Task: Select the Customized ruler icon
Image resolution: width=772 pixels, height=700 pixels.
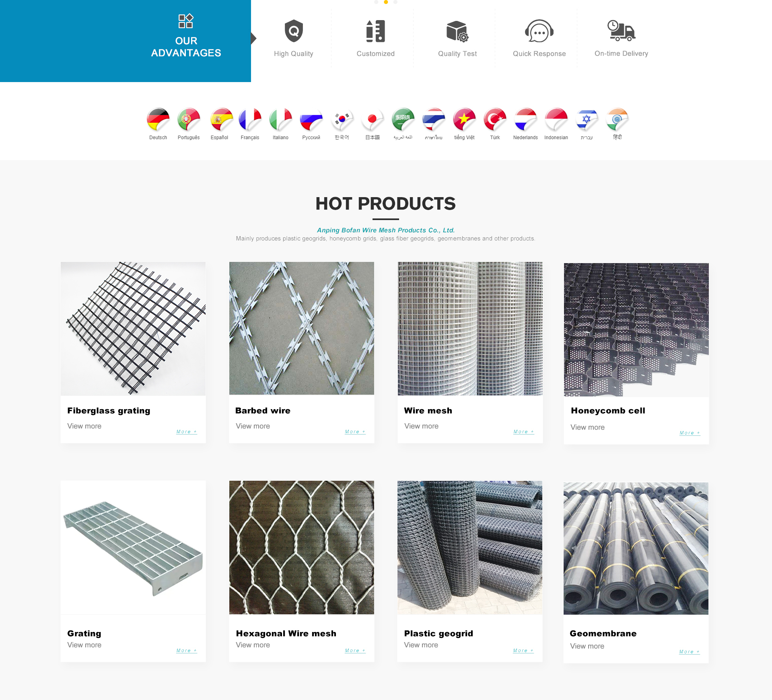Action: pyautogui.click(x=375, y=31)
